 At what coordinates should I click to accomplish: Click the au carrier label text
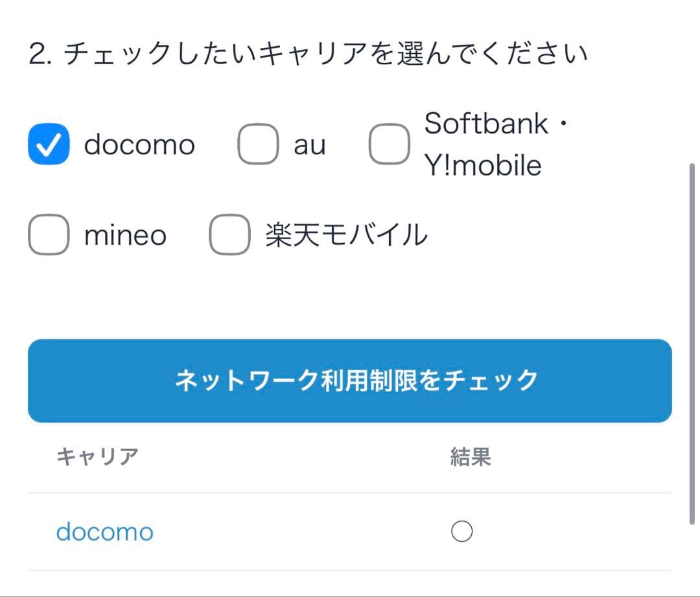point(309,145)
